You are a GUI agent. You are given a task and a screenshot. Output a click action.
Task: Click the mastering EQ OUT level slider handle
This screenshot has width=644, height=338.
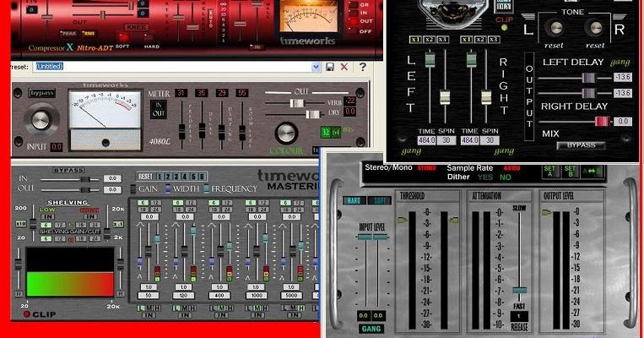(85, 189)
